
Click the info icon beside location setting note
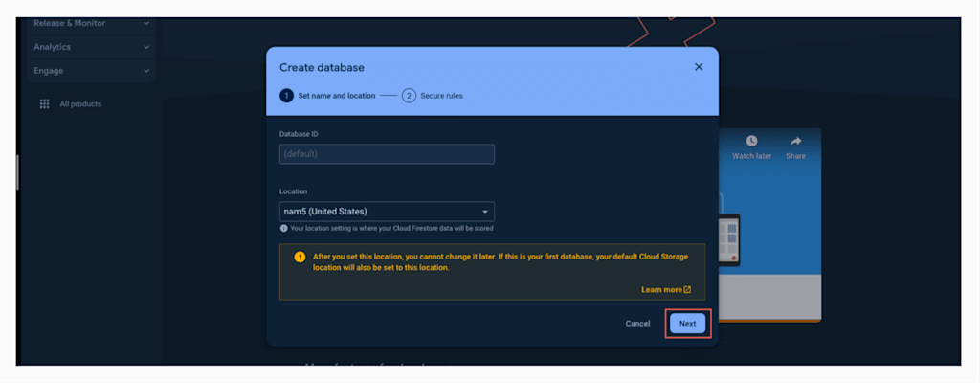tap(283, 229)
